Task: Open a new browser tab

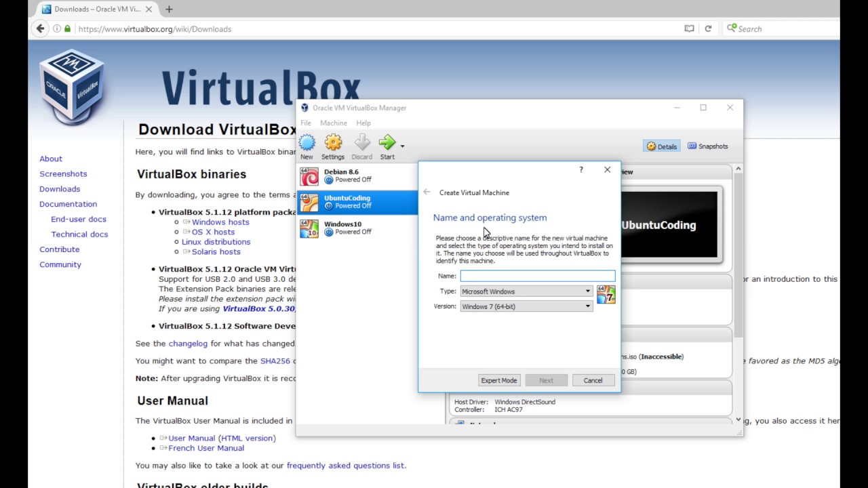Action: tap(169, 9)
